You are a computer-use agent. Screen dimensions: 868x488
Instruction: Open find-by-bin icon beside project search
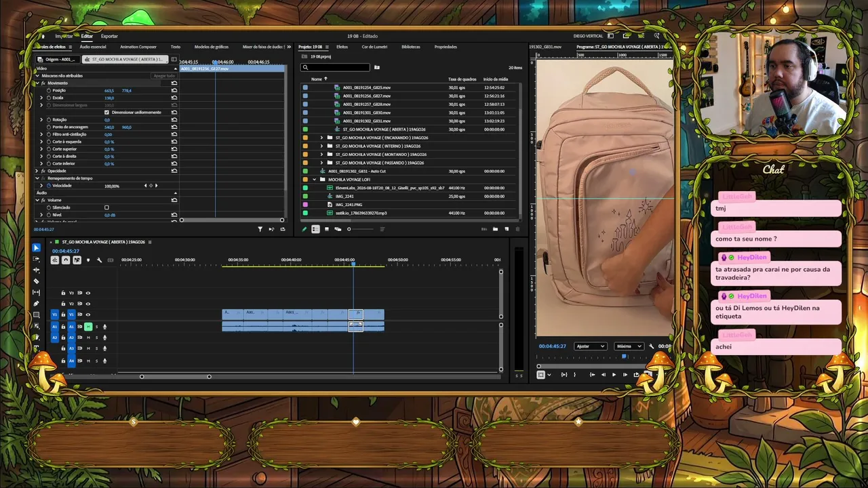click(377, 67)
